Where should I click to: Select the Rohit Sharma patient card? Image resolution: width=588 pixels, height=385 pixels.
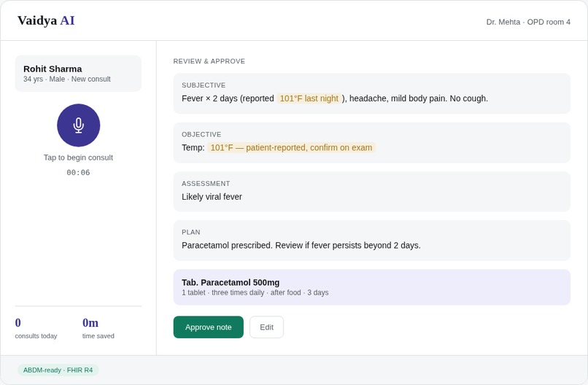click(x=78, y=74)
